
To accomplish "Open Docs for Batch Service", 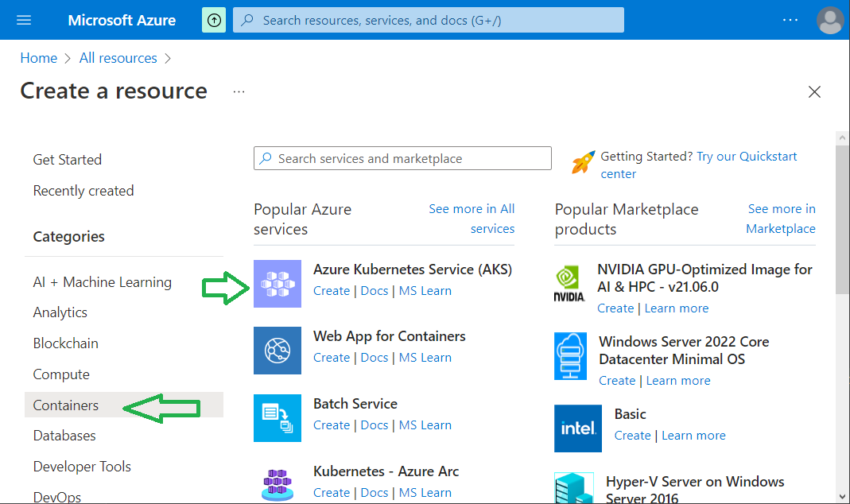I will click(x=374, y=425).
